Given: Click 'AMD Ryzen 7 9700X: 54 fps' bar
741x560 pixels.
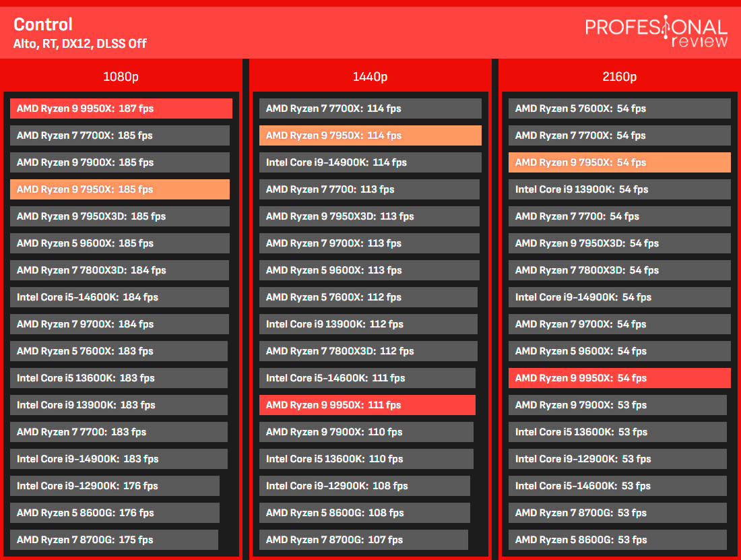Looking at the screenshot, I should point(620,323).
